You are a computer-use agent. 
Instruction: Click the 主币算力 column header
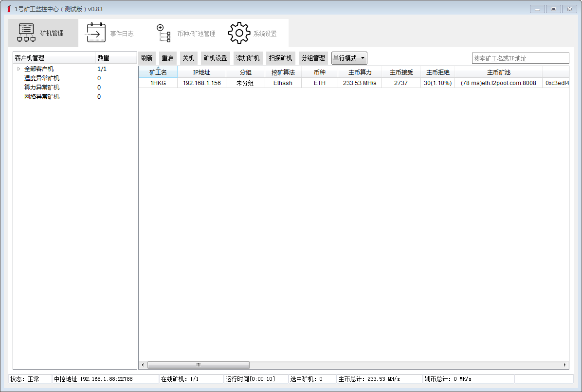[360, 72]
